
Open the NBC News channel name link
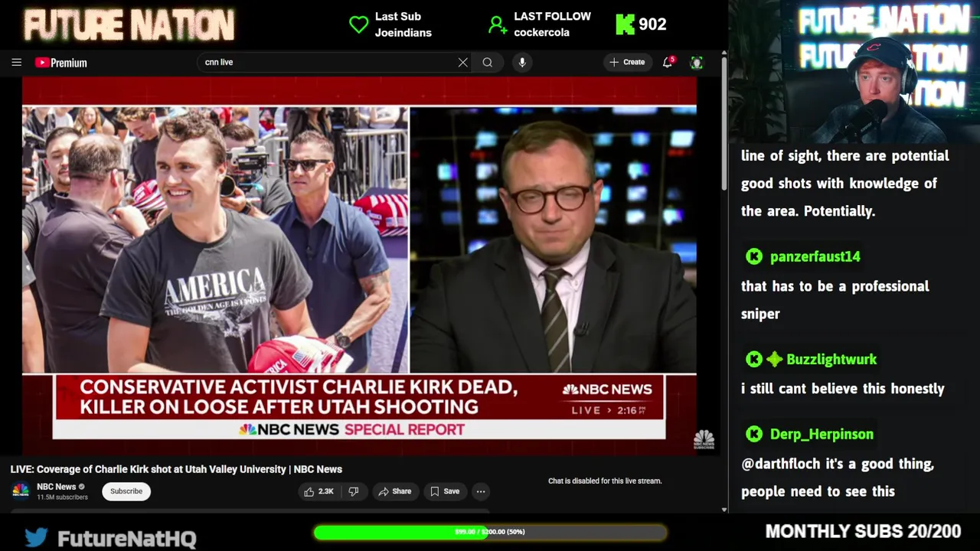pyautogui.click(x=57, y=487)
